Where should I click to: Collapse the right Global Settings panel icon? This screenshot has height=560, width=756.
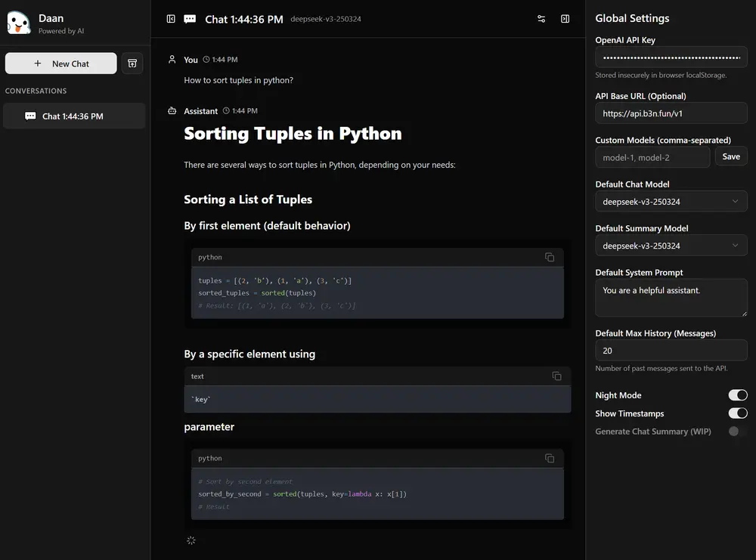pos(565,19)
